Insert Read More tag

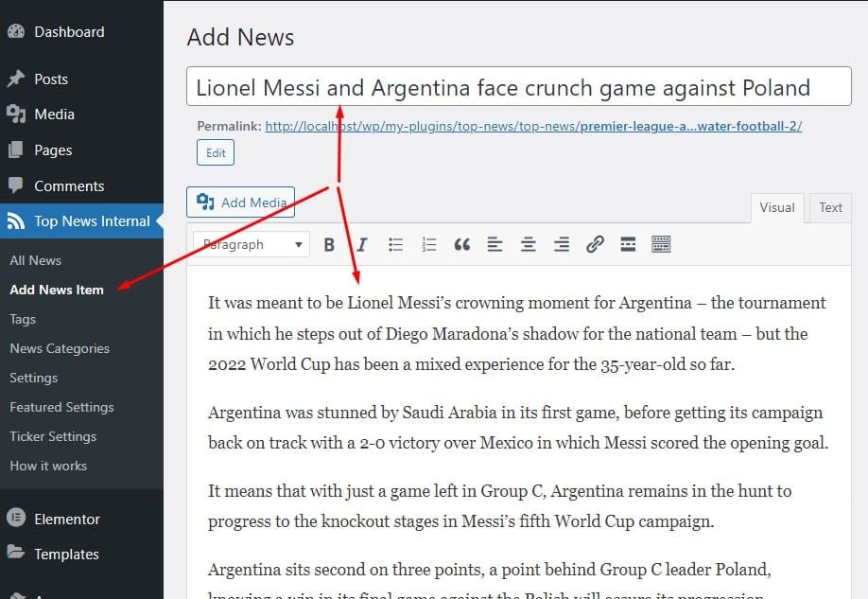628,245
